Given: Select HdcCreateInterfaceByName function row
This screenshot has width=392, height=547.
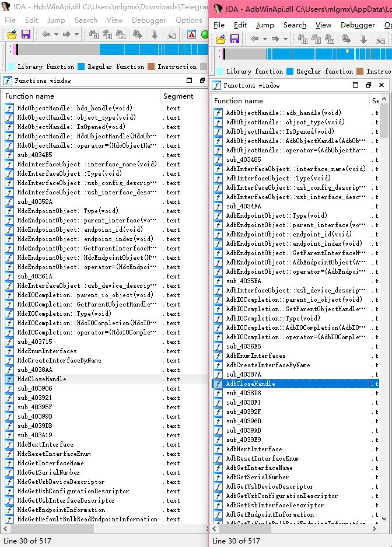Looking at the screenshot, I should [106, 360].
